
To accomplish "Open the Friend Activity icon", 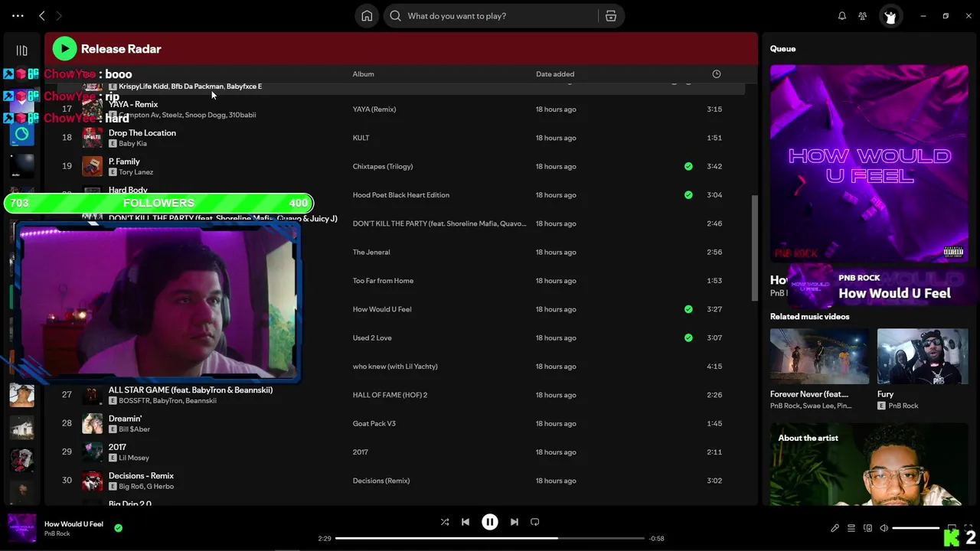I will click(863, 15).
